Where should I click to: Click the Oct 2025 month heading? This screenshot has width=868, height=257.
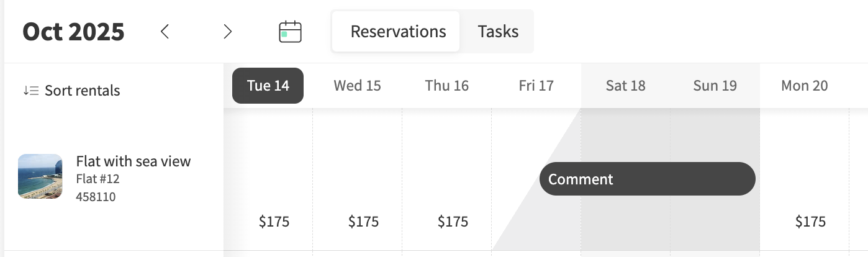click(73, 32)
